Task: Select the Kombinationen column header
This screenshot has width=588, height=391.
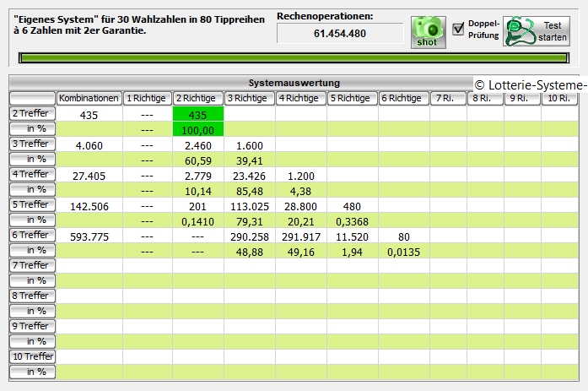Action: pos(89,98)
